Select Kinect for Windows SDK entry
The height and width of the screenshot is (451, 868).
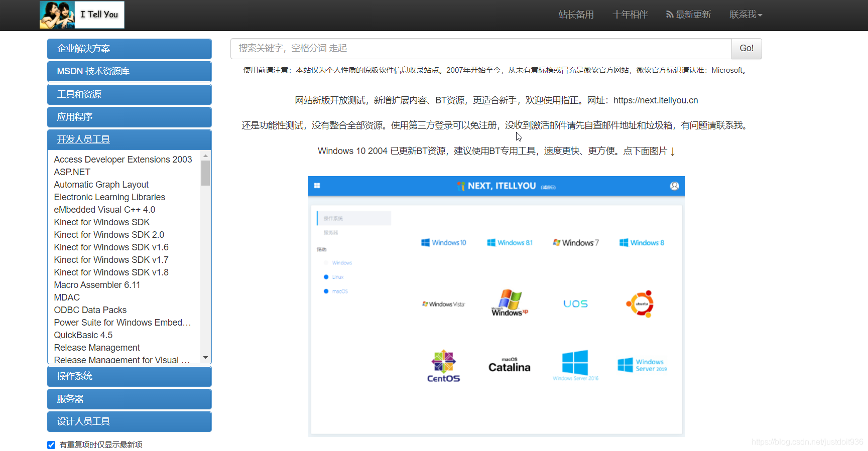coord(102,222)
